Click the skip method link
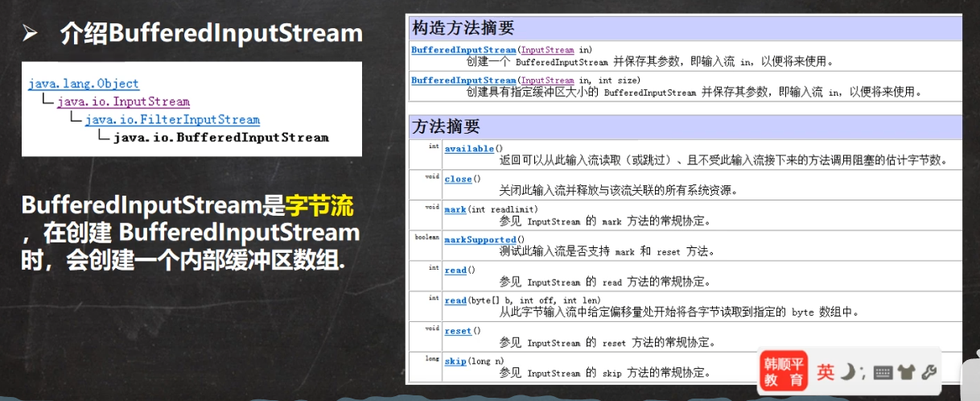Image resolution: width=980 pixels, height=401 pixels. point(455,362)
